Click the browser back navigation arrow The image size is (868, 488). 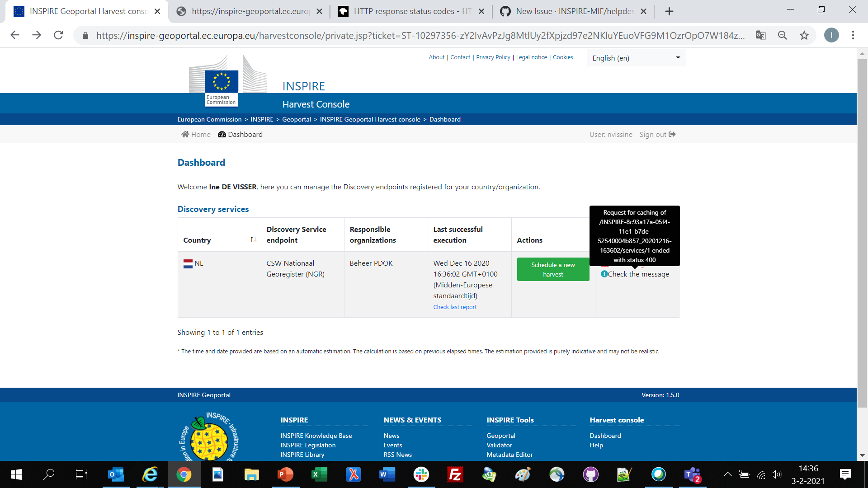tap(15, 35)
